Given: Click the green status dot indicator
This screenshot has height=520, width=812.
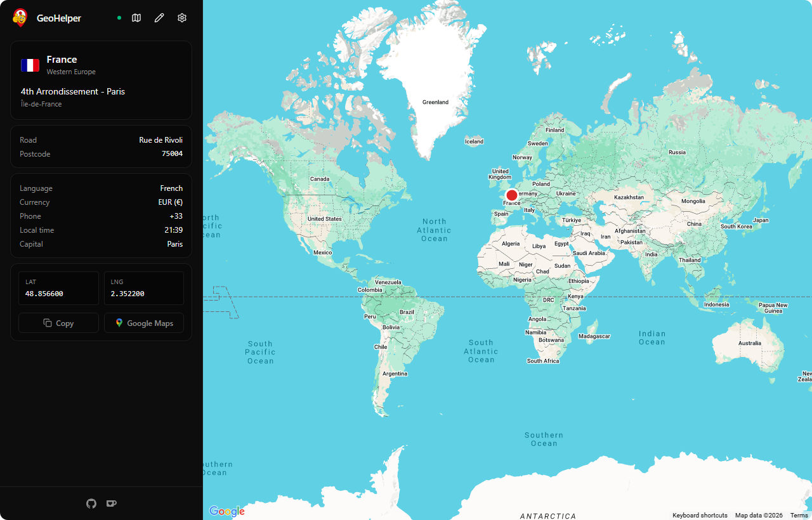Looking at the screenshot, I should (119, 18).
